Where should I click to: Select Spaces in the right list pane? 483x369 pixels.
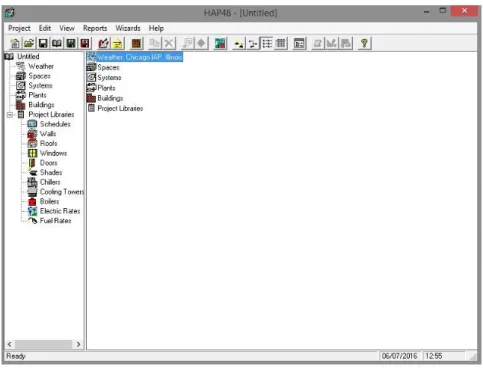pos(108,68)
